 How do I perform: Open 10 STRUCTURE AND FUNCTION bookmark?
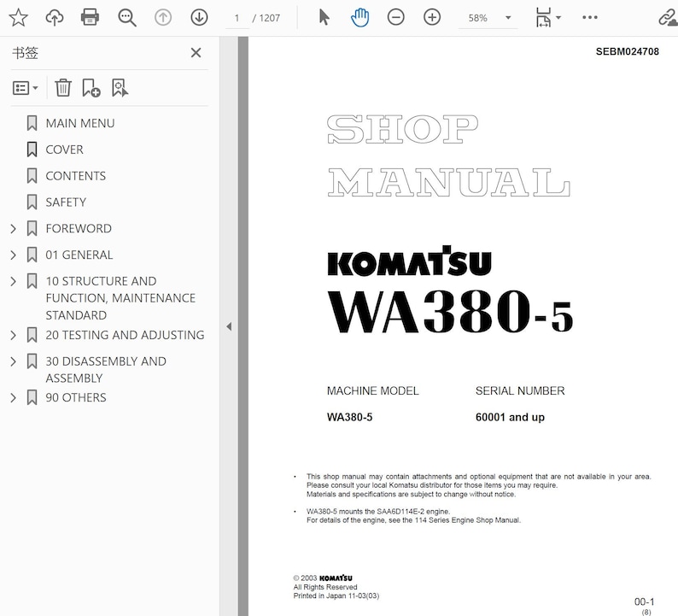[x=120, y=298]
